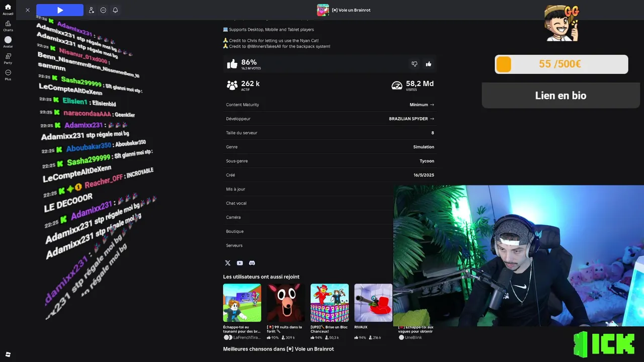The height and width of the screenshot is (362, 644).
Task: Open the Accueil home sidebar item
Action: pos(8,10)
